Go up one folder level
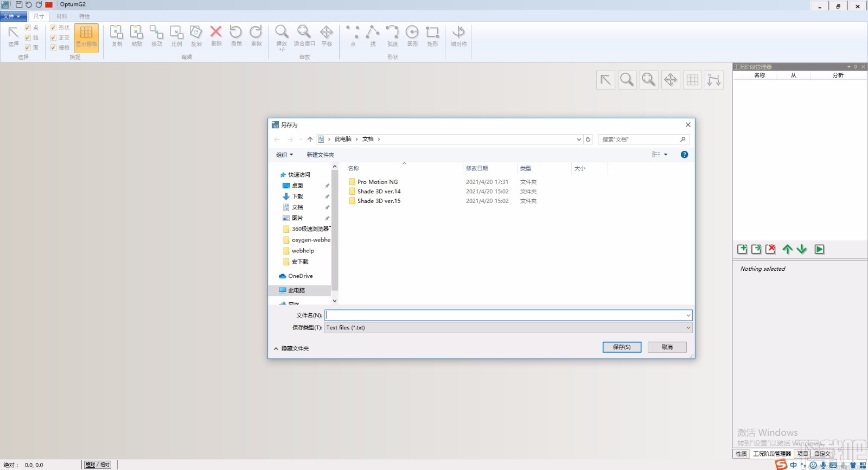 [x=310, y=139]
